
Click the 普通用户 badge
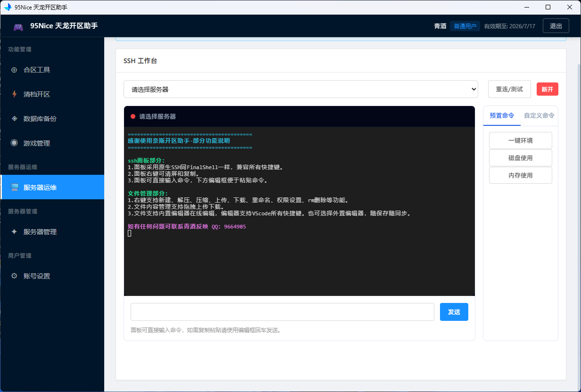click(x=465, y=26)
